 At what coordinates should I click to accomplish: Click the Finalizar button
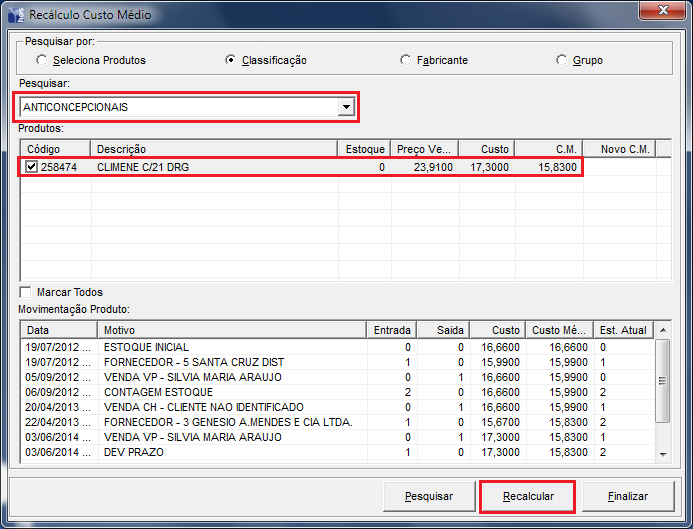point(627,497)
